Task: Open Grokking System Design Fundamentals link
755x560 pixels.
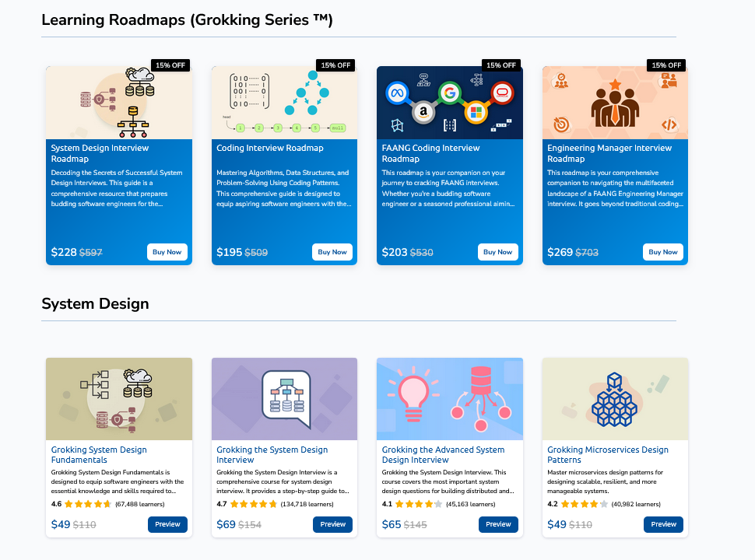Action: (99, 455)
